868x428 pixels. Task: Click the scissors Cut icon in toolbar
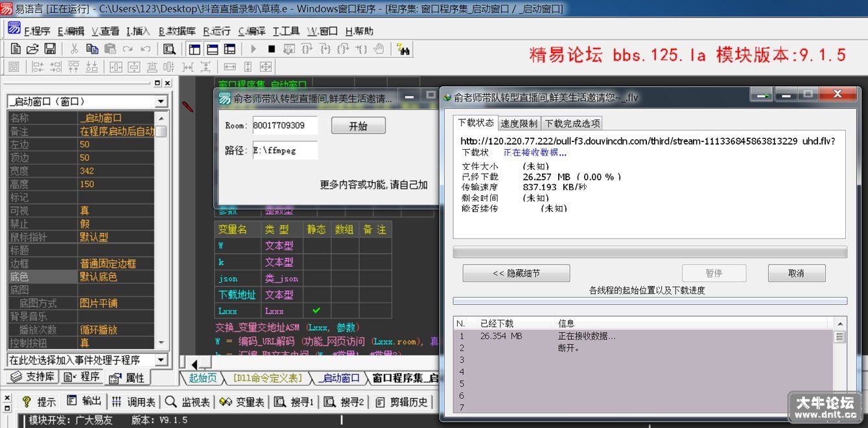point(74,49)
